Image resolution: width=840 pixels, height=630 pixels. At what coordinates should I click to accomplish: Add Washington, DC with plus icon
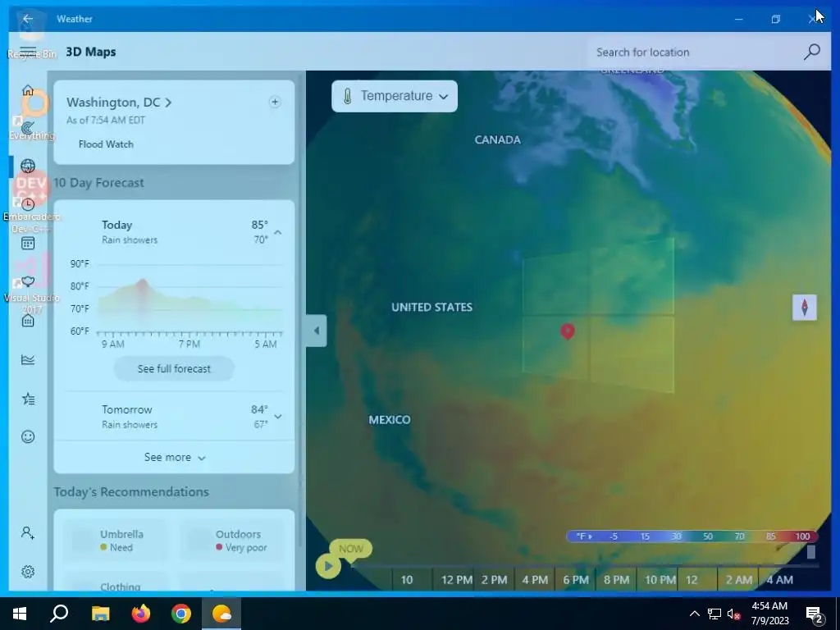[x=275, y=102]
